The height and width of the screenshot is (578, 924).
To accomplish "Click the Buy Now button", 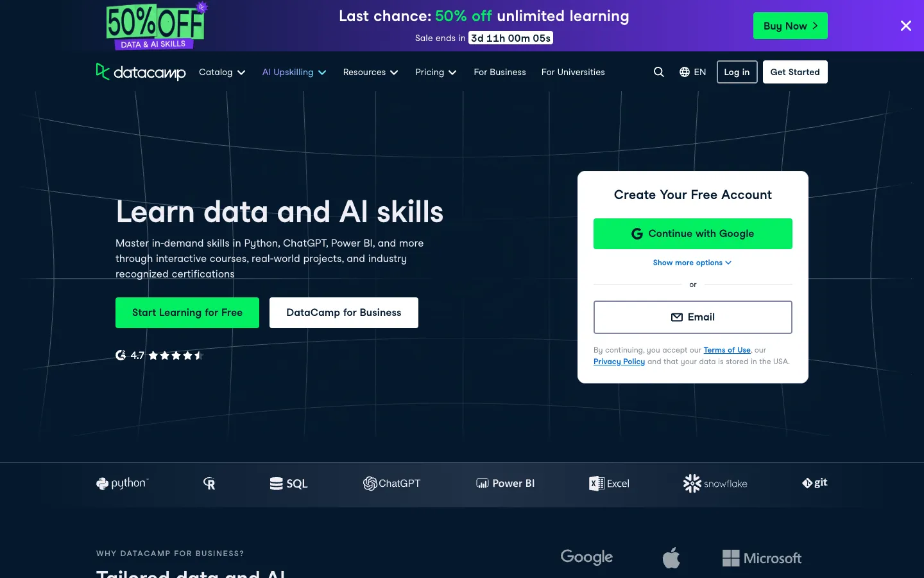I will coord(790,26).
